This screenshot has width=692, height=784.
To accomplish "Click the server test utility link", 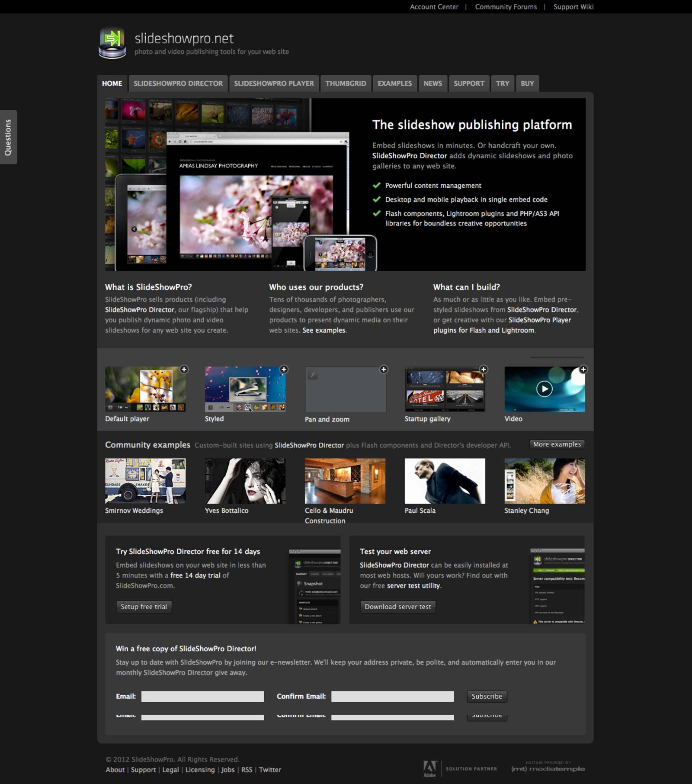I will [413, 586].
